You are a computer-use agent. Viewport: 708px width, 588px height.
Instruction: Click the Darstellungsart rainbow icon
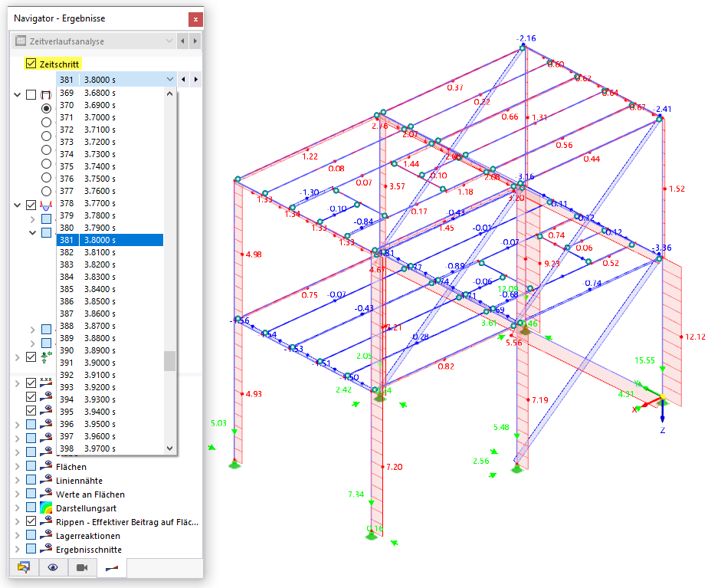tap(46, 508)
